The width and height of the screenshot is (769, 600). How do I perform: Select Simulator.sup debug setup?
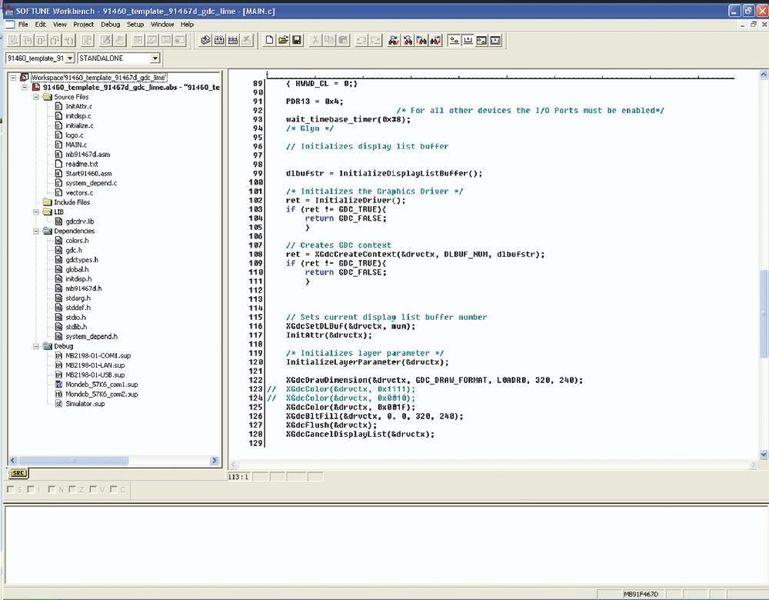click(85, 404)
